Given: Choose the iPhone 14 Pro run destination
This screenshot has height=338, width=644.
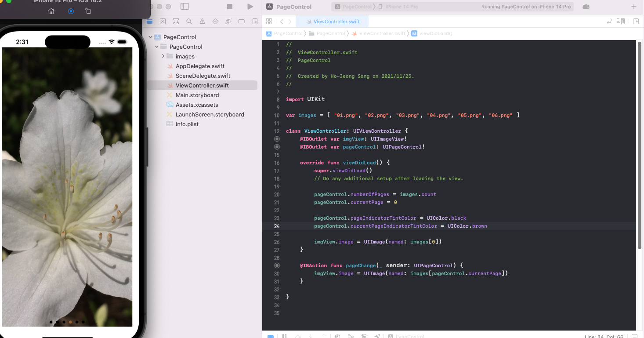Looking at the screenshot, I should pyautogui.click(x=398, y=7).
